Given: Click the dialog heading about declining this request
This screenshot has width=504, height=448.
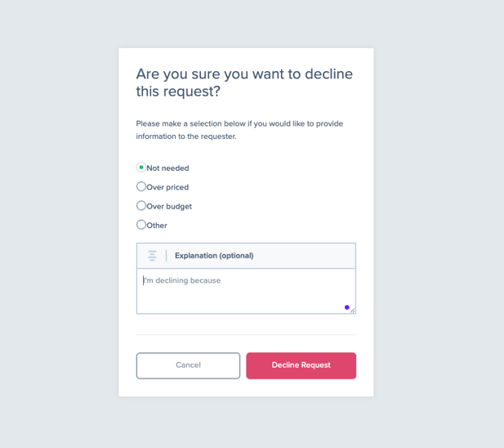Looking at the screenshot, I should (244, 83).
